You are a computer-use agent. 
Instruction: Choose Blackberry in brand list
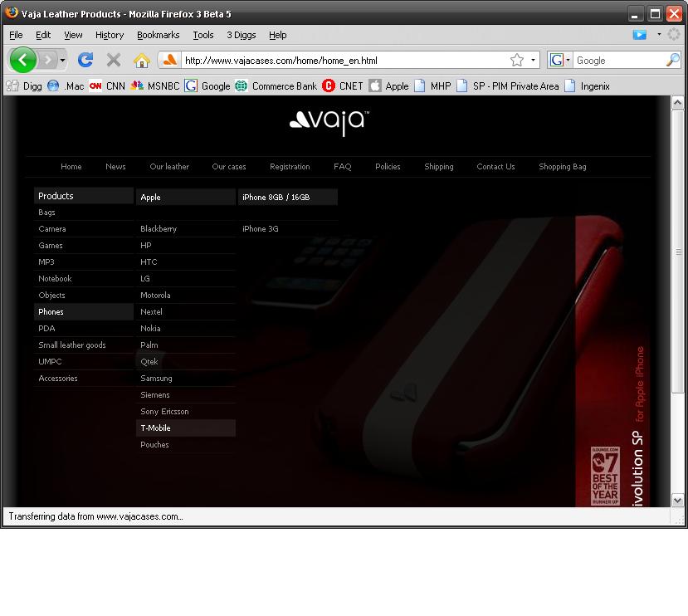coord(186,229)
